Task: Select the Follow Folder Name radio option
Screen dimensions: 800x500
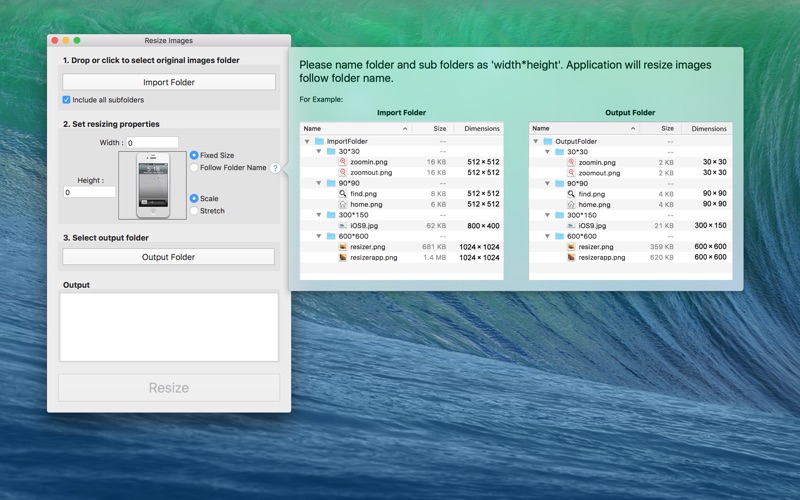Action: (x=194, y=167)
